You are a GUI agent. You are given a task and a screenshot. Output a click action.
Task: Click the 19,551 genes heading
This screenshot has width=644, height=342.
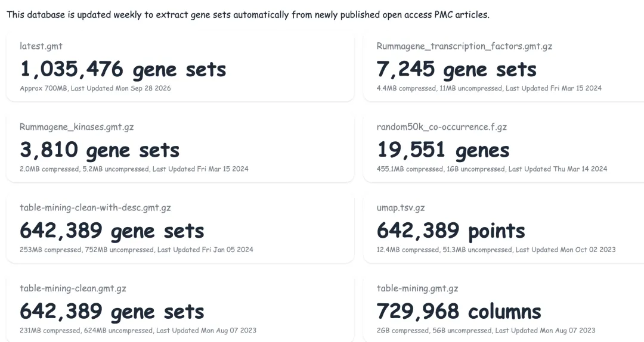442,150
